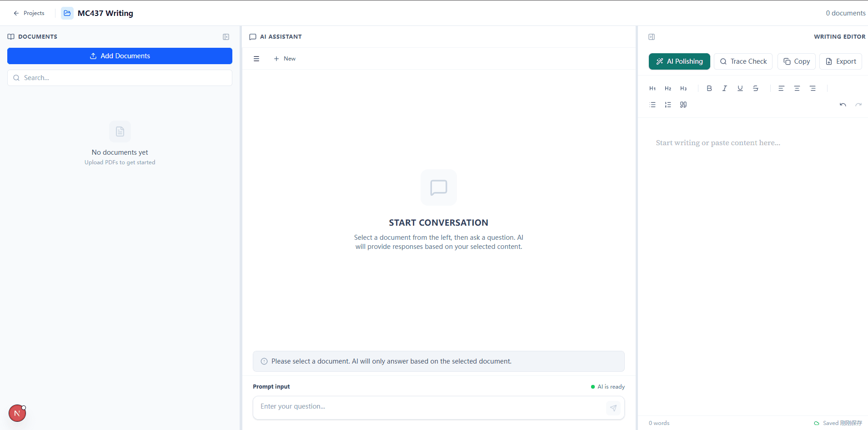Screen dimensions: 868x430
Task: Apply italic formatting
Action: [724, 88]
